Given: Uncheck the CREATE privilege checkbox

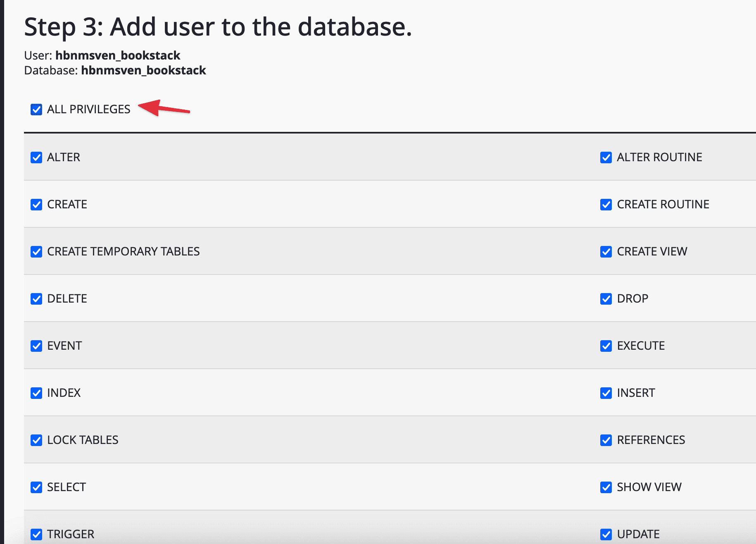Looking at the screenshot, I should (36, 205).
